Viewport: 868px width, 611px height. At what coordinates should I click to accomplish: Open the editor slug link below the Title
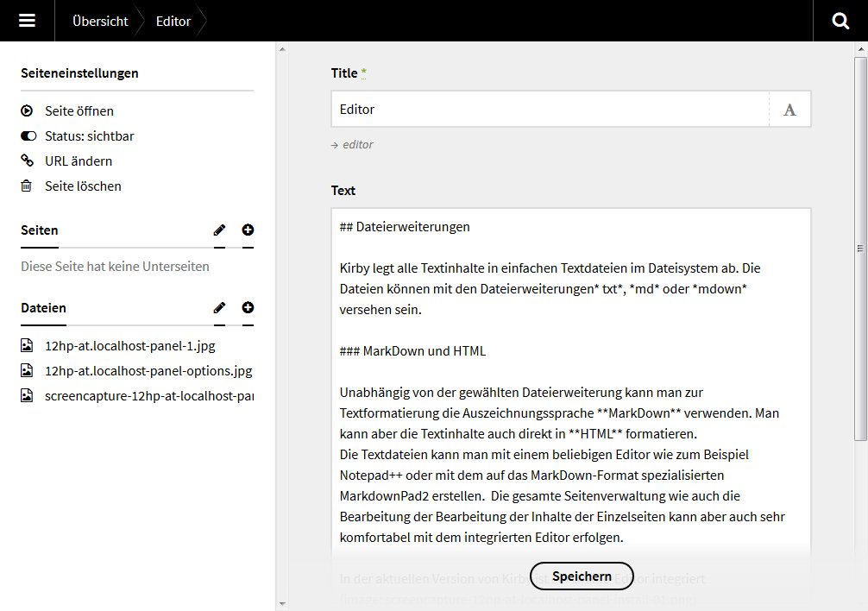tap(356, 144)
